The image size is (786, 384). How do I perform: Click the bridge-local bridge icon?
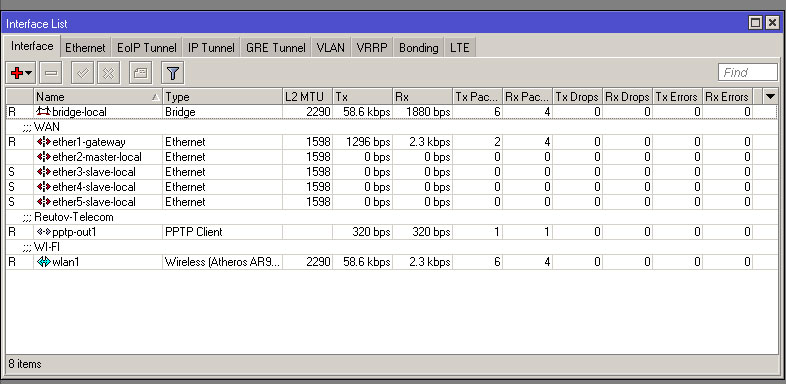(44, 111)
